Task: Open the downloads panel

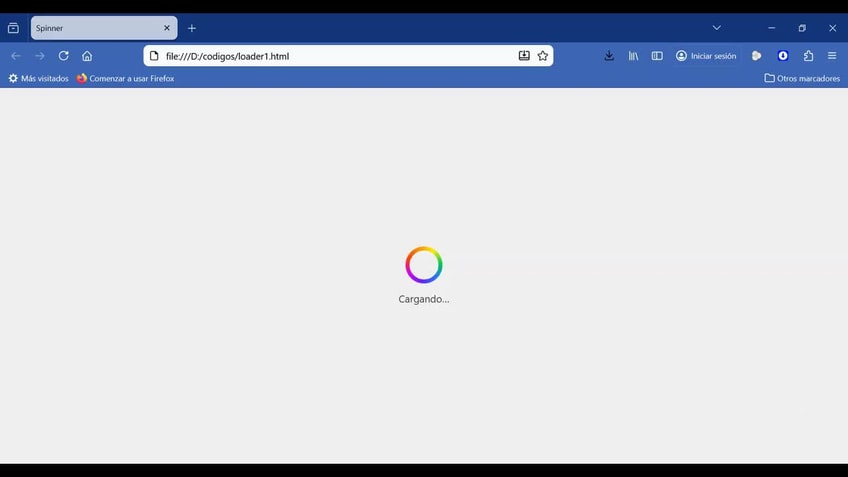Action: pyautogui.click(x=609, y=56)
